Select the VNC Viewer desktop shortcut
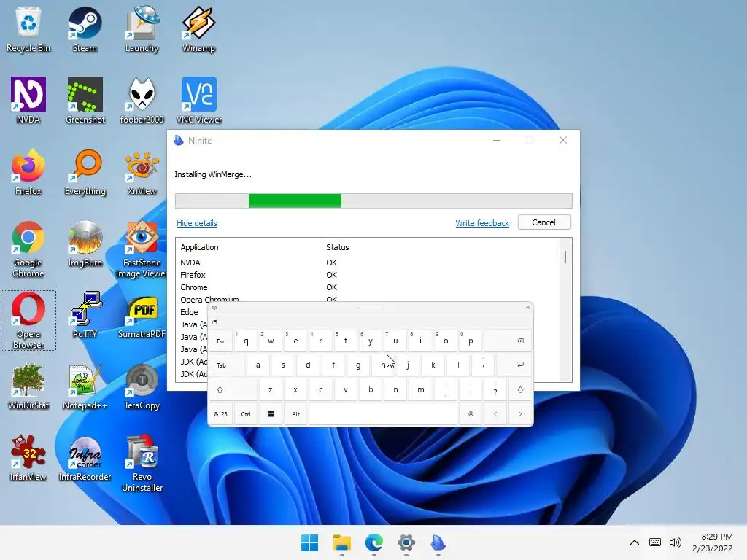Image resolution: width=747 pixels, height=560 pixels. (198, 101)
